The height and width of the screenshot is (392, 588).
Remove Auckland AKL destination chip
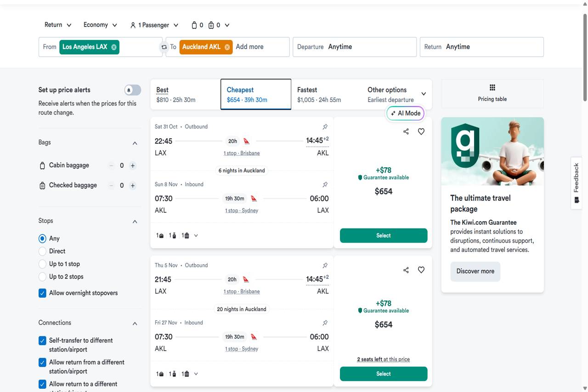pos(227,47)
